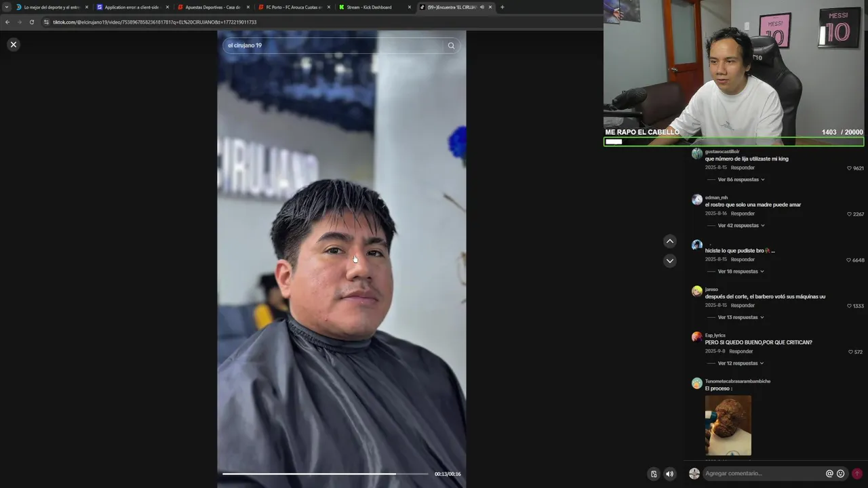
Task: Open avatar of 'hiciste lo que pudiste' commenter
Action: pos(696,245)
